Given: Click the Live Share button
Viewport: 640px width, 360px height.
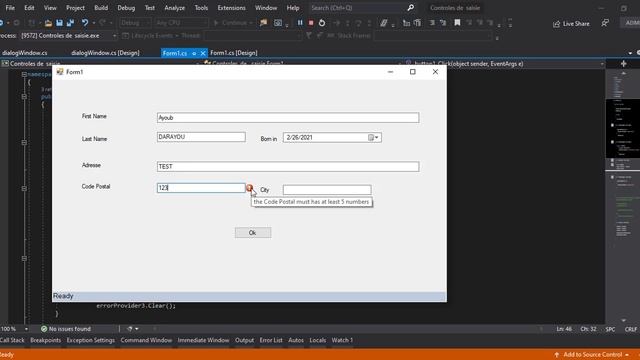Looking at the screenshot, I should [571, 24].
